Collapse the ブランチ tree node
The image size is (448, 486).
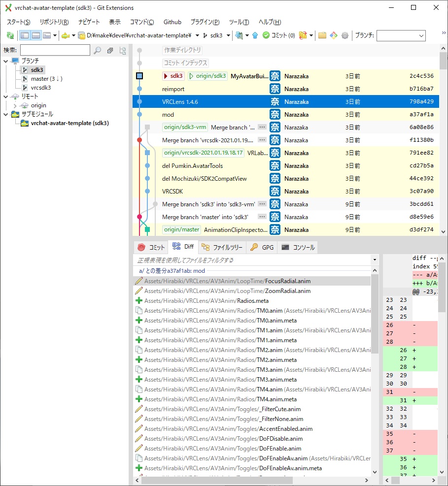coord(4,61)
